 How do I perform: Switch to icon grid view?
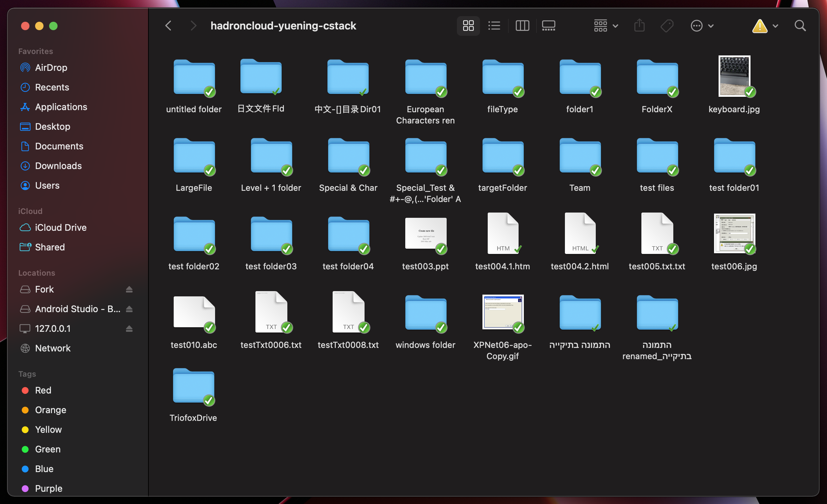point(468,25)
